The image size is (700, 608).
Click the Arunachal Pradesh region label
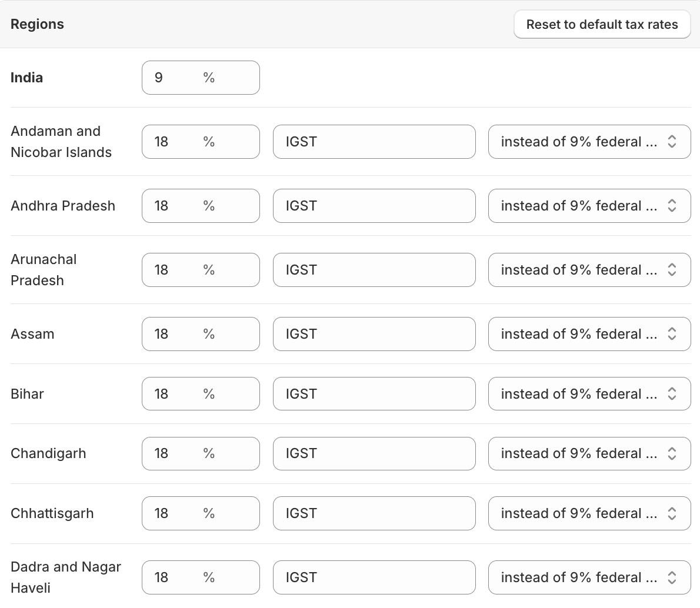coord(44,270)
